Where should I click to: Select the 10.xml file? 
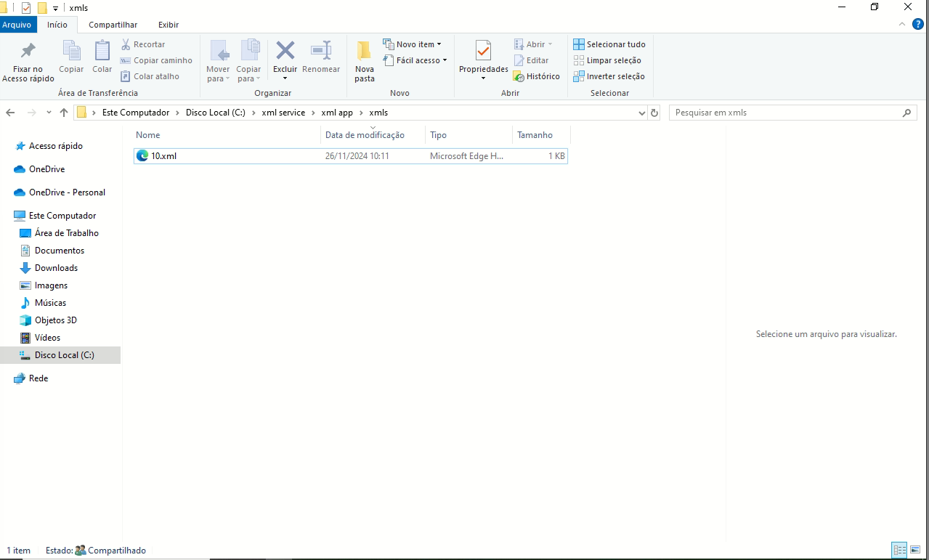point(163,156)
